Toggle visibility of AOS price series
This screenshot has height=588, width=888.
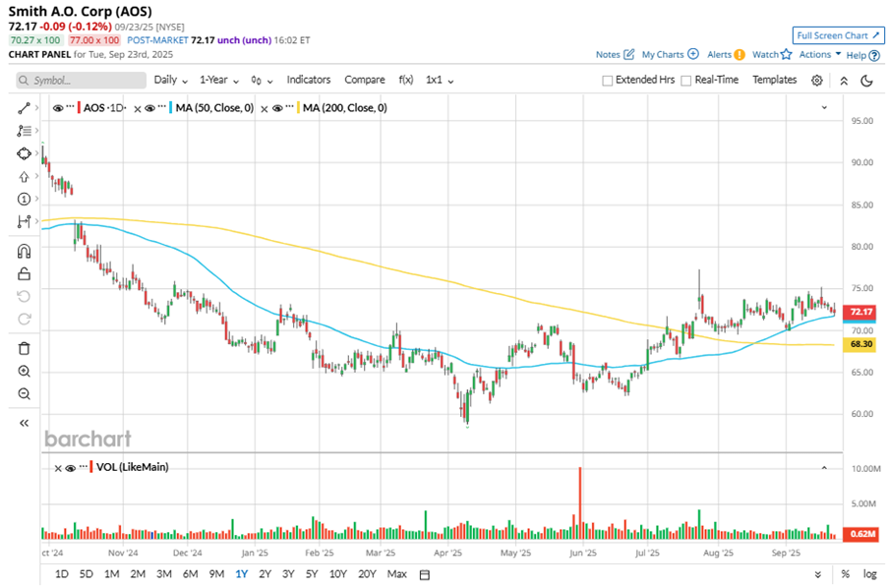(x=58, y=108)
